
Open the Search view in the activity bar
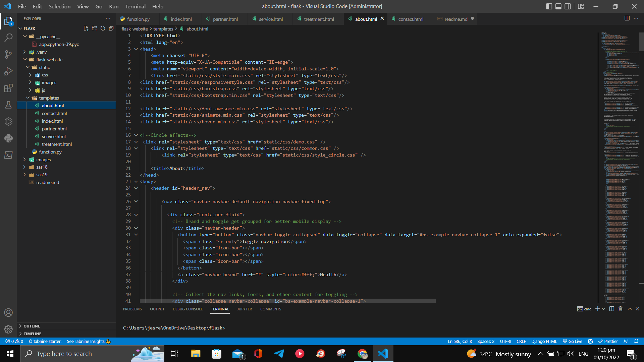point(8,38)
